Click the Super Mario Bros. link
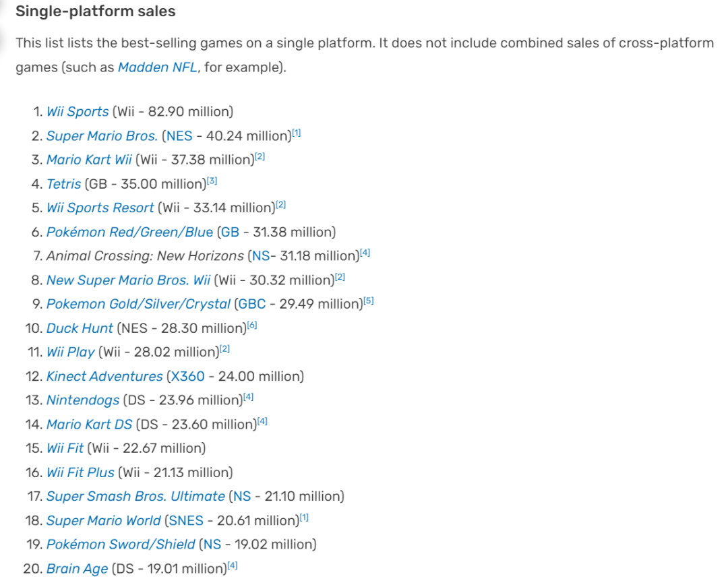This screenshot has width=728, height=587. (102, 136)
